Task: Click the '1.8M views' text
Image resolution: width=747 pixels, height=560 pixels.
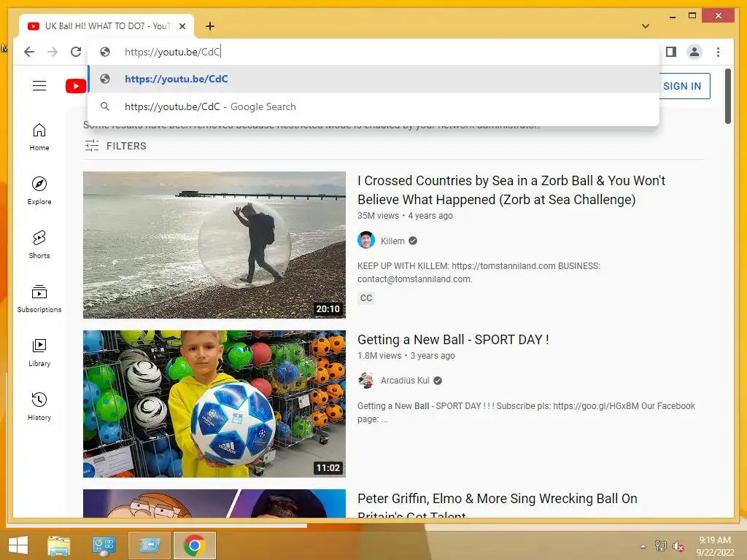Action: click(x=379, y=356)
